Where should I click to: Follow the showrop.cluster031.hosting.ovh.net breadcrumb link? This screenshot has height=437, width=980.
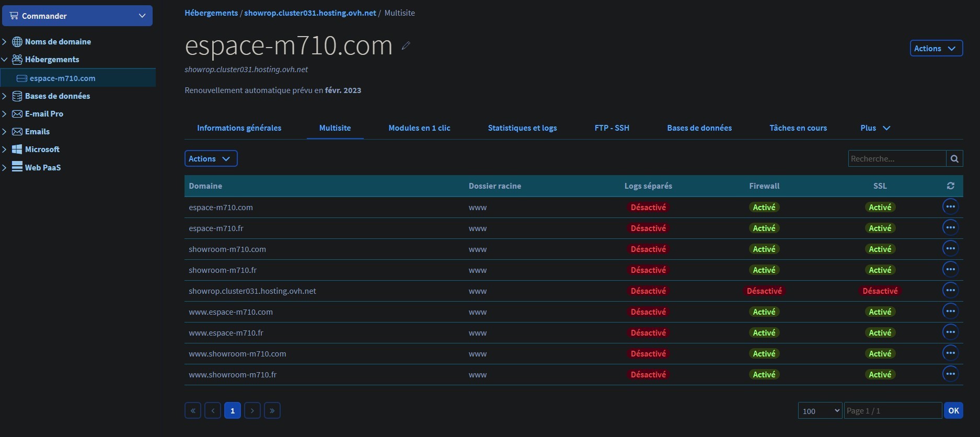click(310, 13)
